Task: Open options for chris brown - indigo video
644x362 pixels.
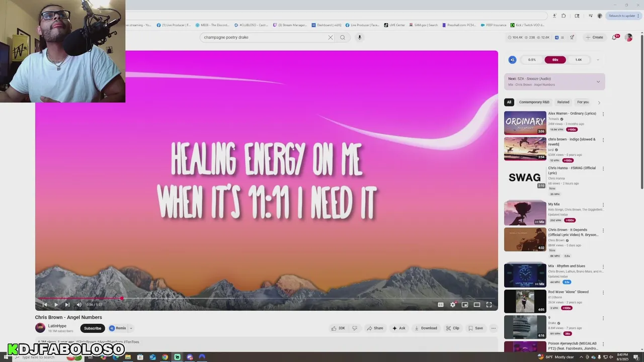Action: pyautogui.click(x=603, y=140)
